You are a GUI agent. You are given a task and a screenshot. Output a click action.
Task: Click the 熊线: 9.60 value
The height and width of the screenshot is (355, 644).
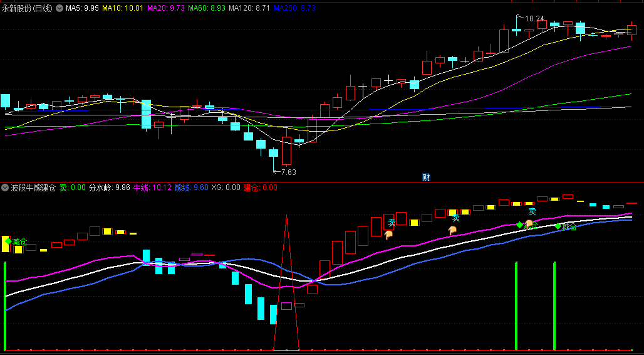[x=192, y=188]
